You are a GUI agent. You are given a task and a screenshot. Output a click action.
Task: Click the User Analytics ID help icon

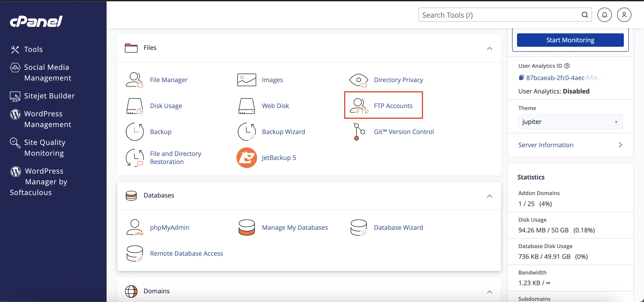567,66
